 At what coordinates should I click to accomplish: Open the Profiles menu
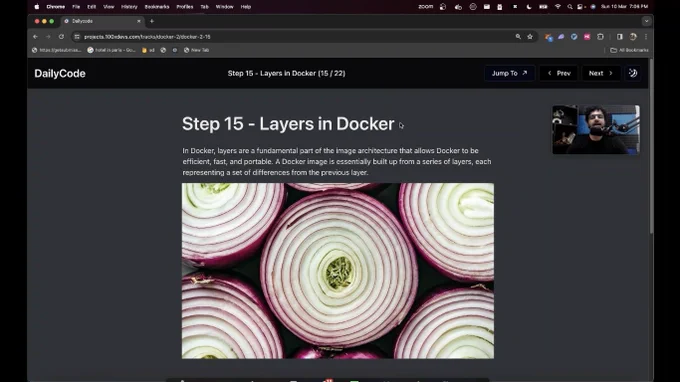tap(185, 7)
